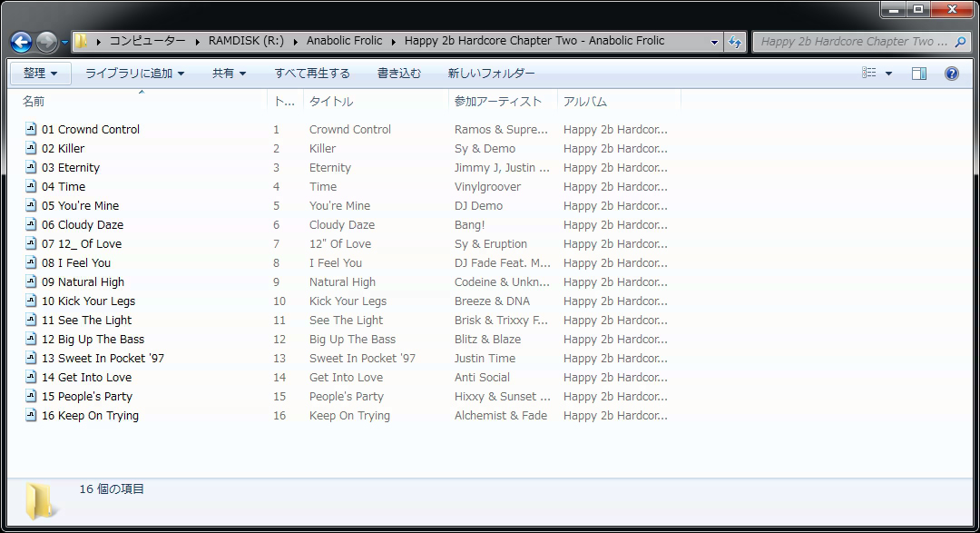Open the recent locations dropdown arrow

[x=64, y=43]
